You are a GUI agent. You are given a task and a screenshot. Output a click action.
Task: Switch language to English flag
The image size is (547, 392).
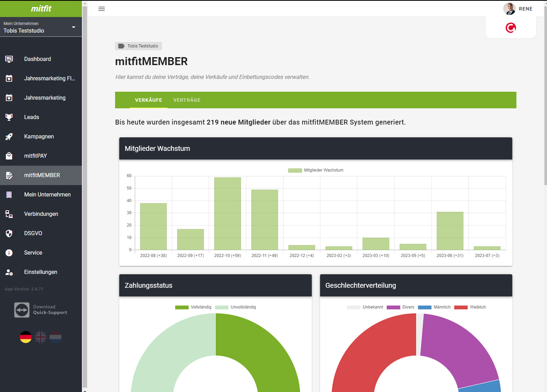coord(41,337)
